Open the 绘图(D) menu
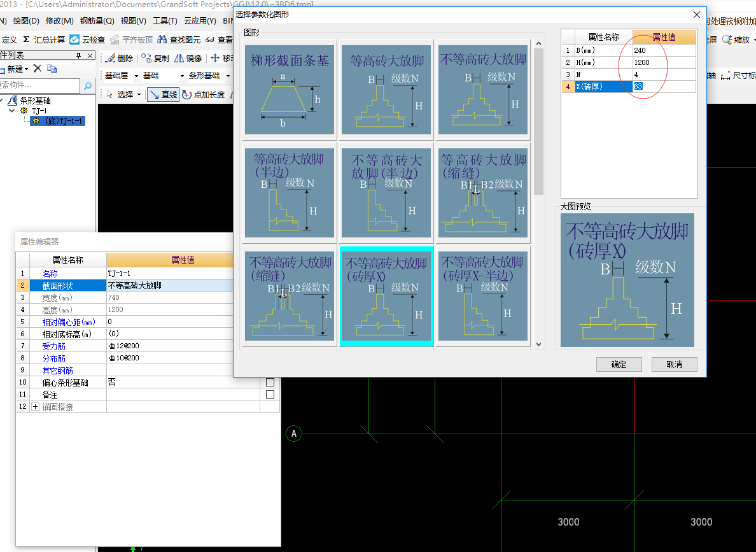Screen dimensions: 756x552 pyautogui.click(x=26, y=21)
